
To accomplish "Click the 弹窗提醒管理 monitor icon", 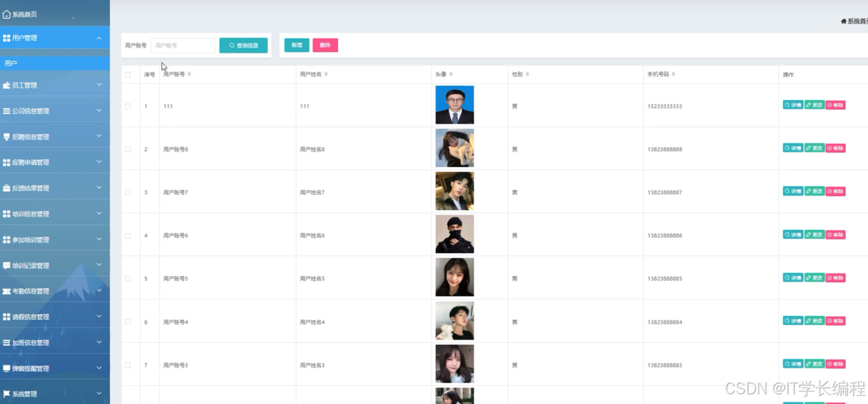I will point(7,368).
